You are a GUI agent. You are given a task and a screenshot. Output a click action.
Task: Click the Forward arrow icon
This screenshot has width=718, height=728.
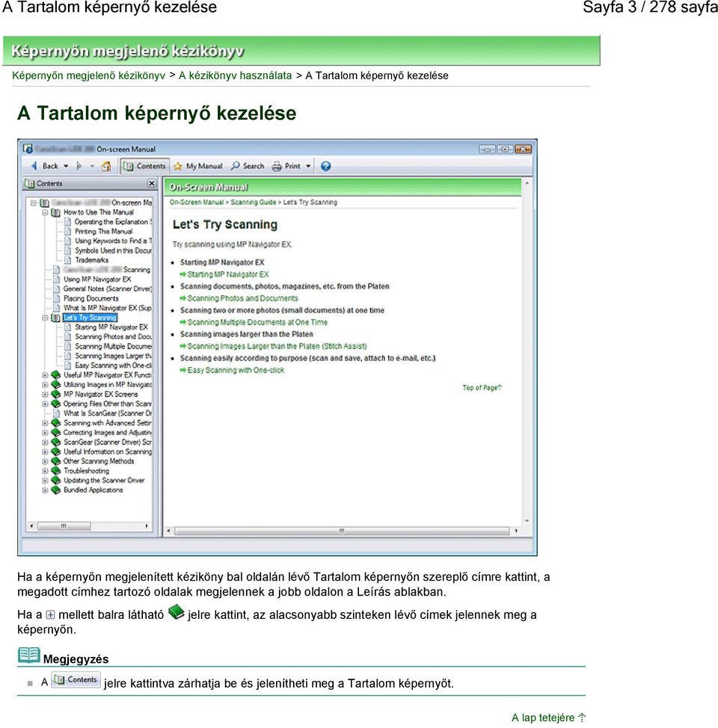79,166
